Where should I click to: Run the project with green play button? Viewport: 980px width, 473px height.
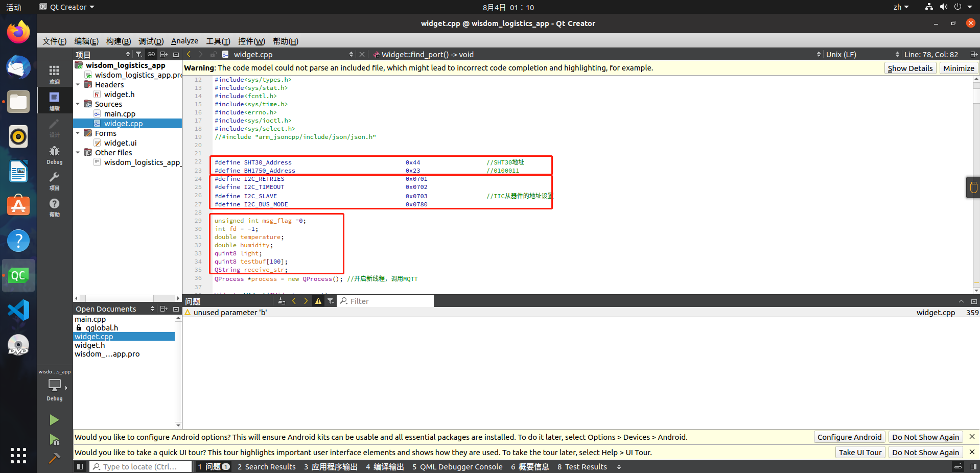pos(54,420)
